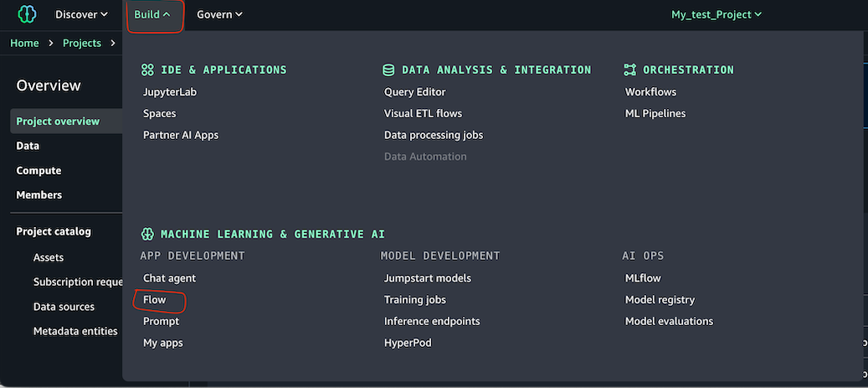
Task: Click the SageMaker brain logo icon
Action: point(26,14)
